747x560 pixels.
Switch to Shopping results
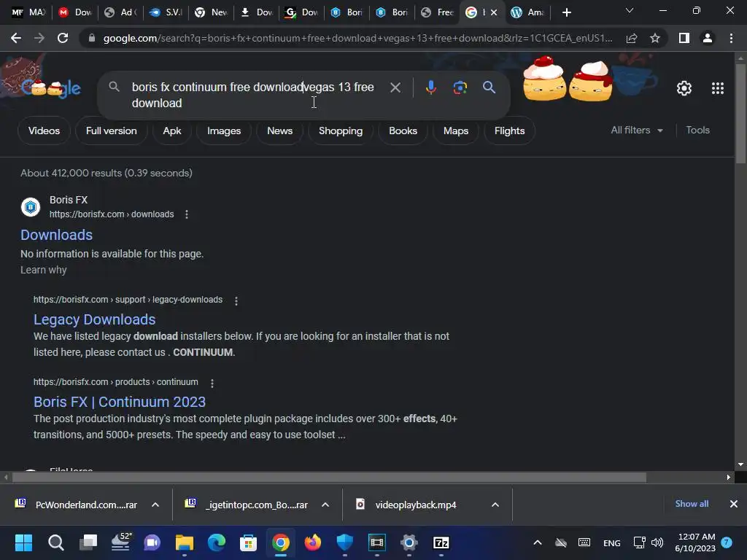pos(341,131)
